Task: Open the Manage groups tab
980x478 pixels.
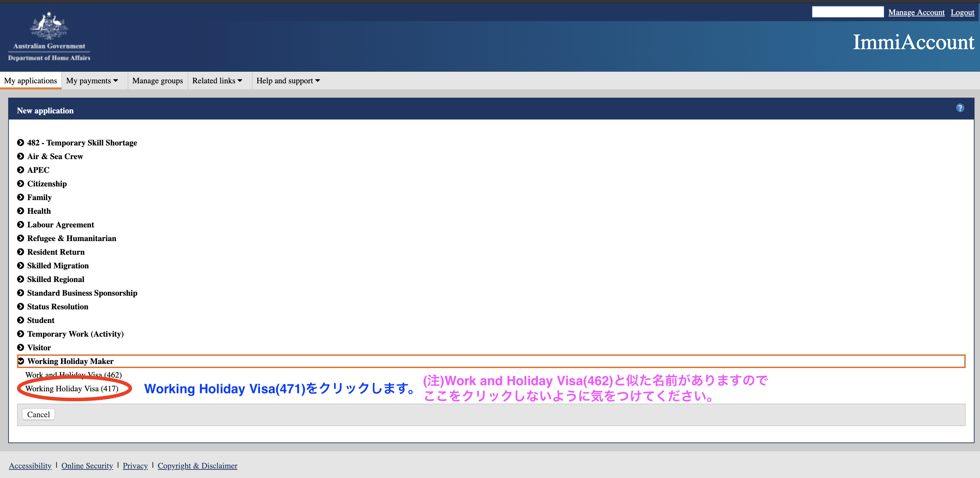Action: [158, 81]
